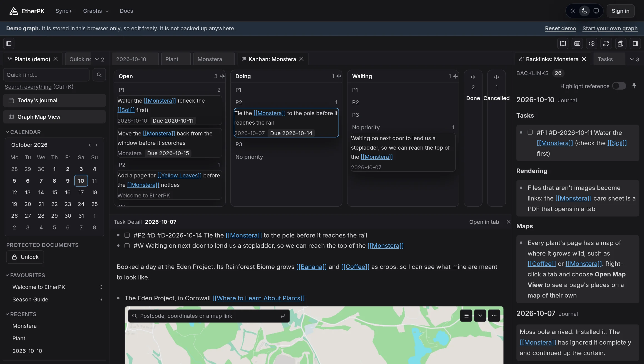Click the Sign in button
The height and width of the screenshot is (364, 644).
(x=620, y=11)
